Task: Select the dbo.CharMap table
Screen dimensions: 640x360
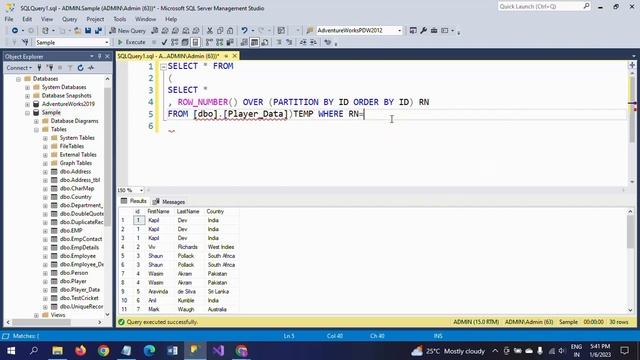Action: tap(77, 189)
